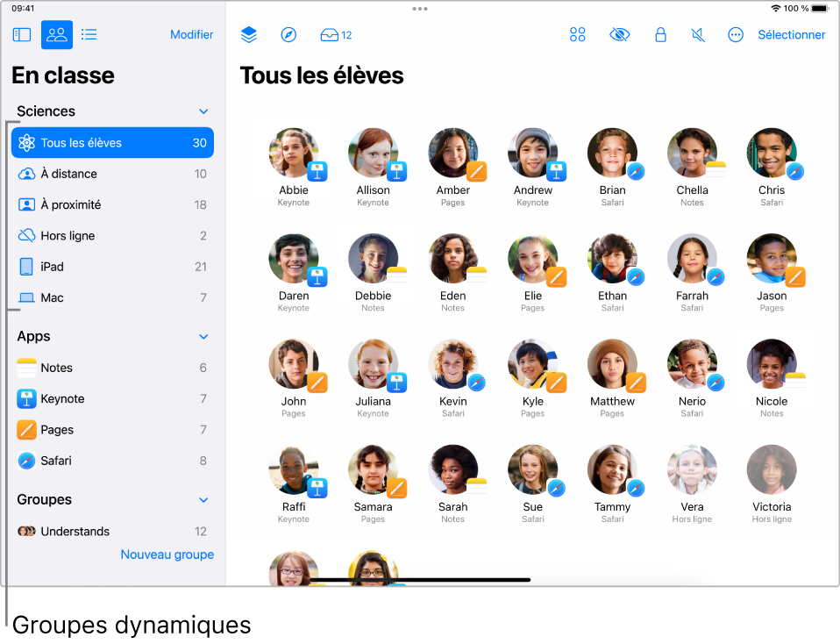Viewport: 840px width, 644px height.
Task: Open the layered screens icon in the toolbar
Action: click(249, 35)
